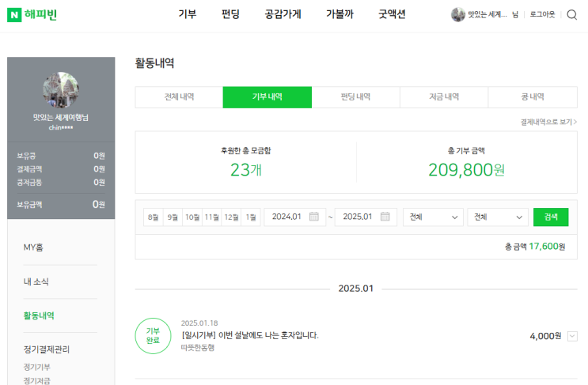Open second 전체 filter dropdown
This screenshot has height=385, width=588.
(497, 217)
